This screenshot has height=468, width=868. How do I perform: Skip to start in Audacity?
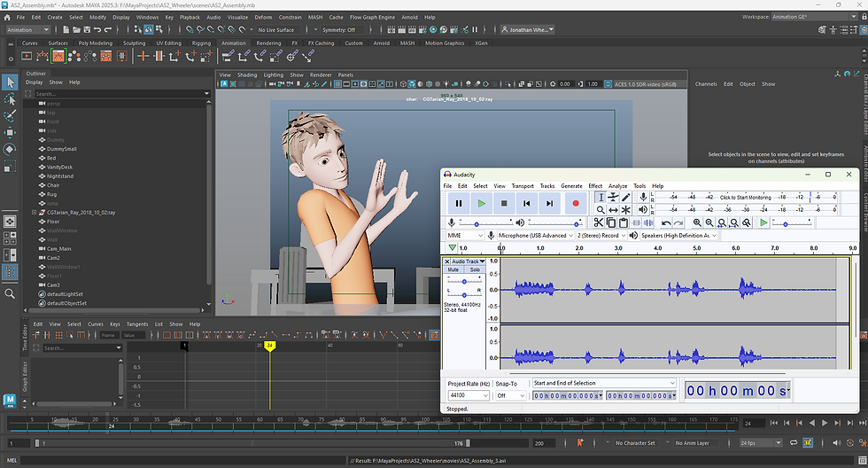(526, 203)
